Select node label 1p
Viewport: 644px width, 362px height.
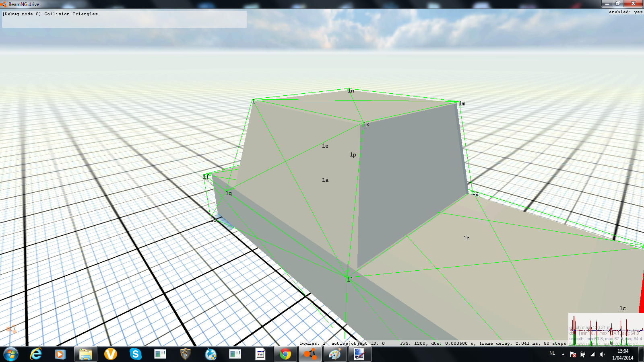coord(353,155)
